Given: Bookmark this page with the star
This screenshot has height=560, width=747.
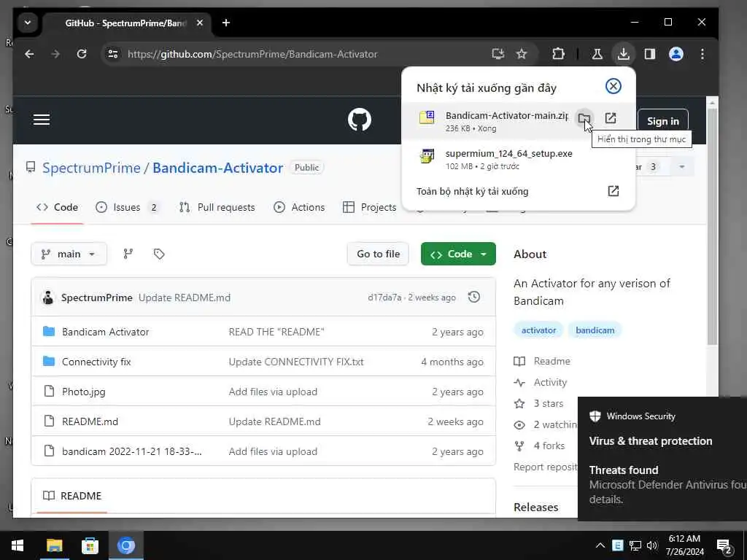Looking at the screenshot, I should 522,54.
